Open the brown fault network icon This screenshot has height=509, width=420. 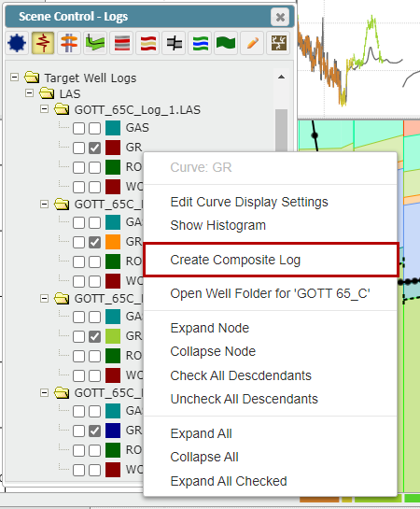pyautogui.click(x=278, y=43)
